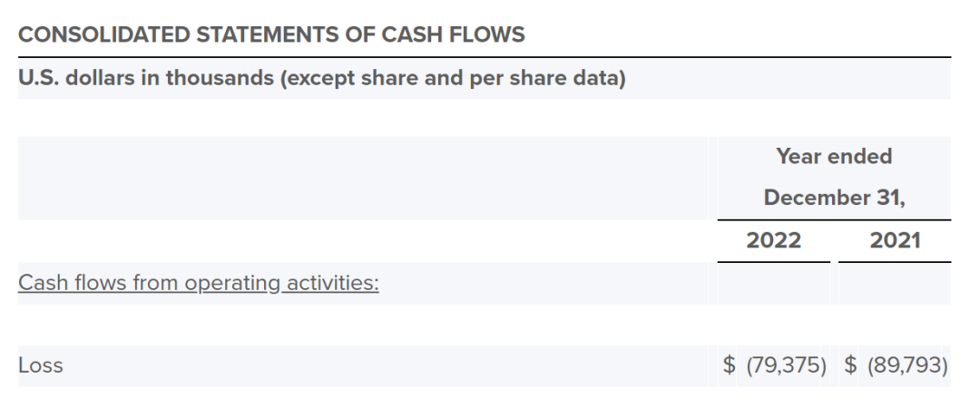Click the 2021 column header

tap(895, 240)
